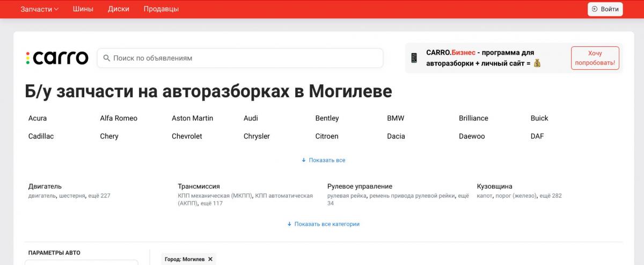The height and width of the screenshot is (265, 644).
Task: Select Daewoo brand
Action: [x=472, y=137]
